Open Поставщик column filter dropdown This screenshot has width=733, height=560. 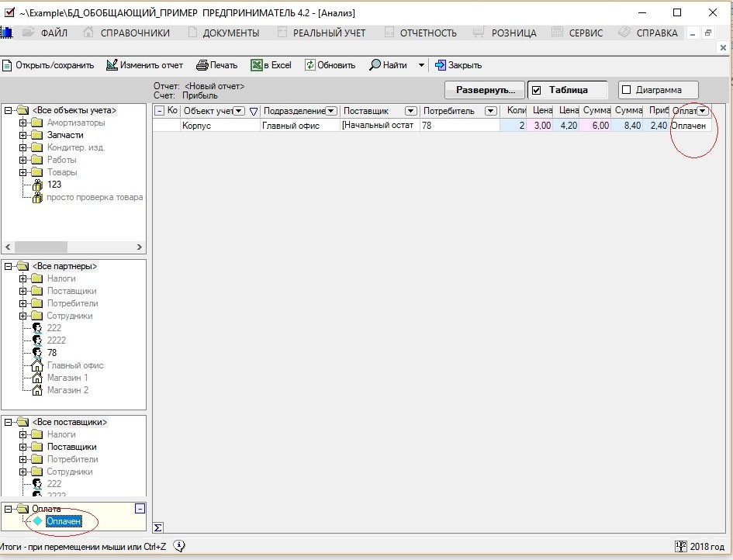coord(411,111)
